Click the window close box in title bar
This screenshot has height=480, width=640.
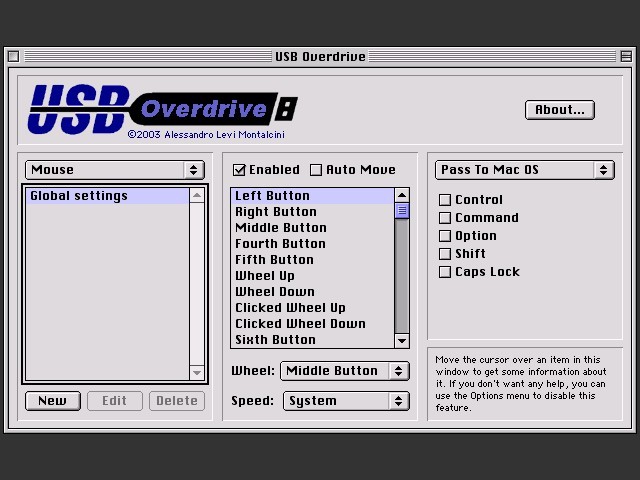[13, 56]
